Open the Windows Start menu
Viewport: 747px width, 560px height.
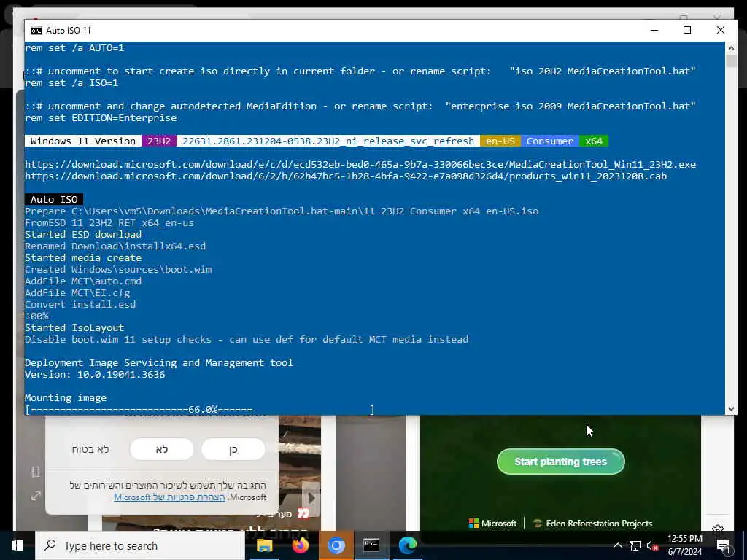tap(18, 545)
